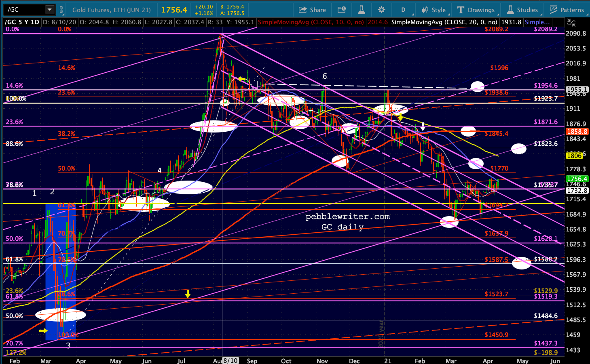This screenshot has height=364, width=590.
Task: Click the $1954.6 Fibonacci level label
Action: click(546, 85)
